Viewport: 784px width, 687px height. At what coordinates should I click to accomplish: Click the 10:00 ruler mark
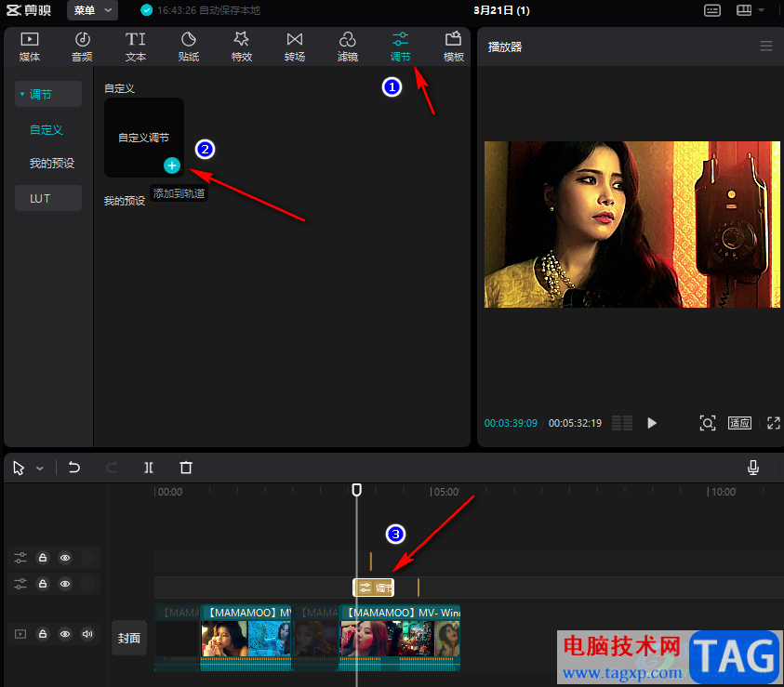point(723,492)
